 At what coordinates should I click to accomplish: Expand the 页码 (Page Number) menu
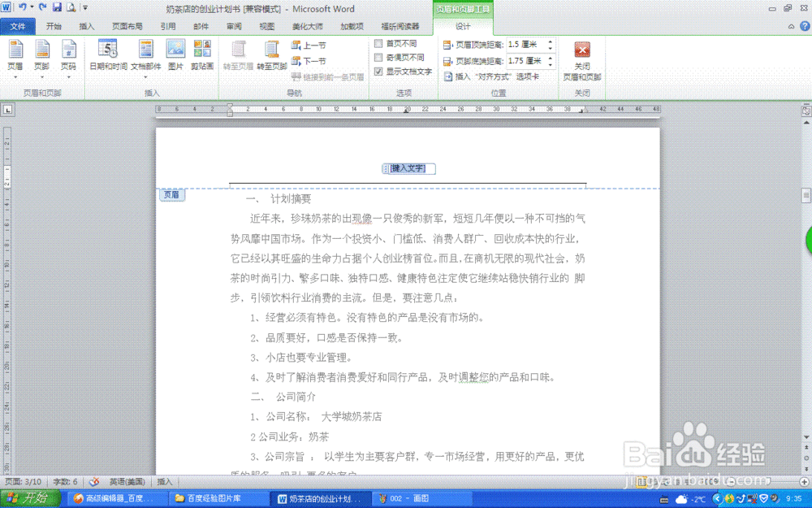(x=68, y=59)
